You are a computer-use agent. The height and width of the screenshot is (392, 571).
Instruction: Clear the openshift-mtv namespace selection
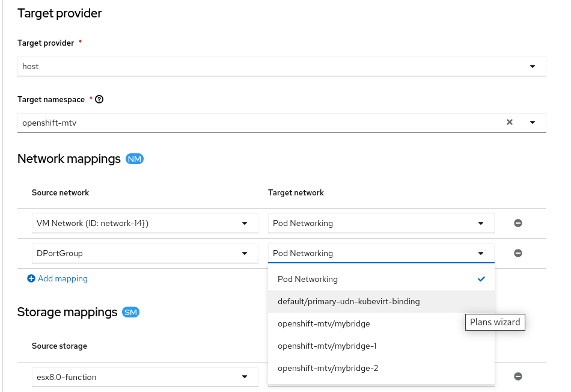pyautogui.click(x=510, y=122)
